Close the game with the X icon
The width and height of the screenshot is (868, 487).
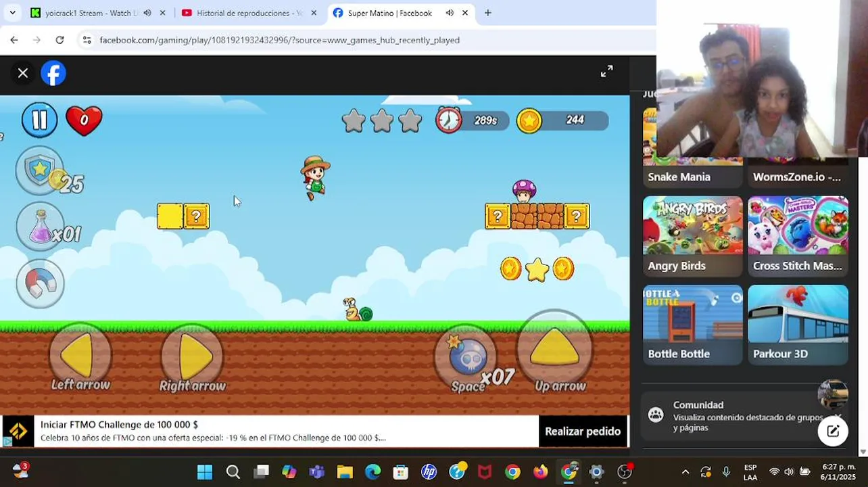tap(23, 73)
